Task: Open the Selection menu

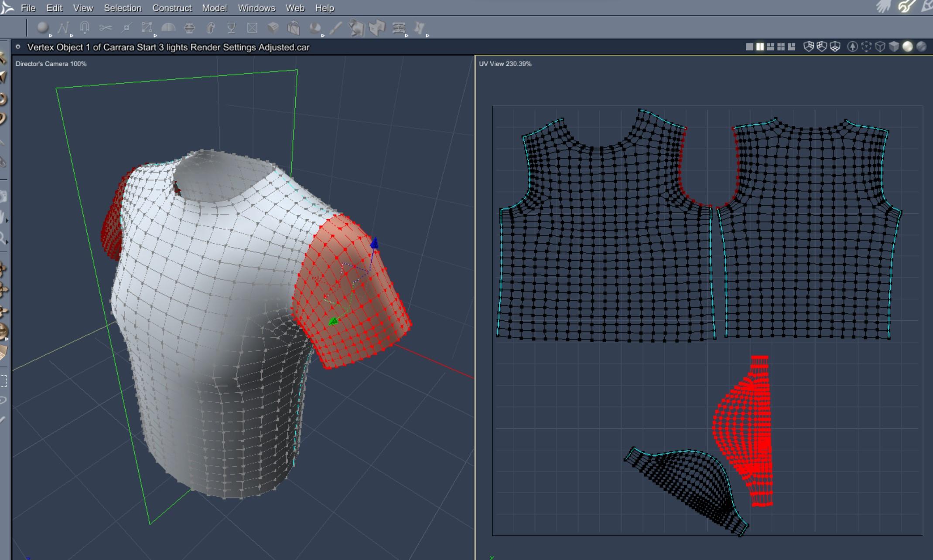Action: click(x=123, y=8)
